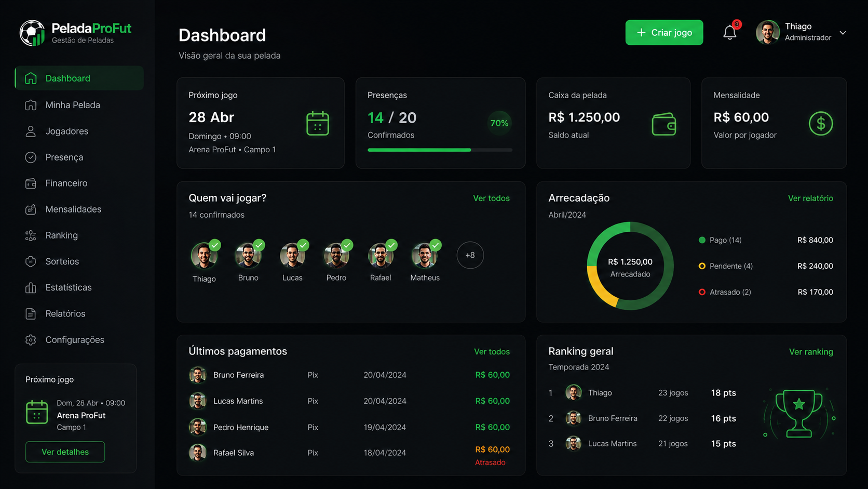Click the Jogadores person icon in sidebar
The image size is (868, 489).
pos(31,131)
